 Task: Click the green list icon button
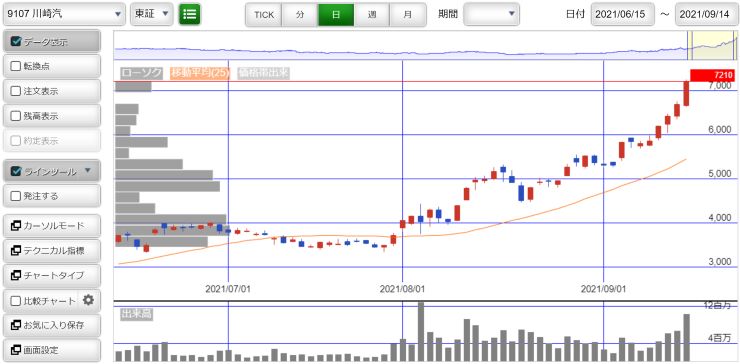tap(190, 14)
